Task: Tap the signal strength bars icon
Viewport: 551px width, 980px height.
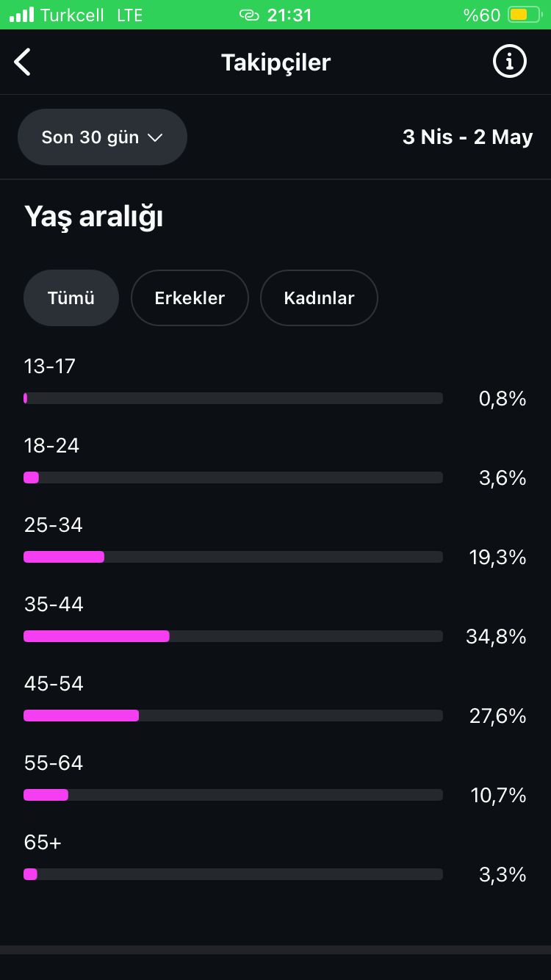Action: 21,15
